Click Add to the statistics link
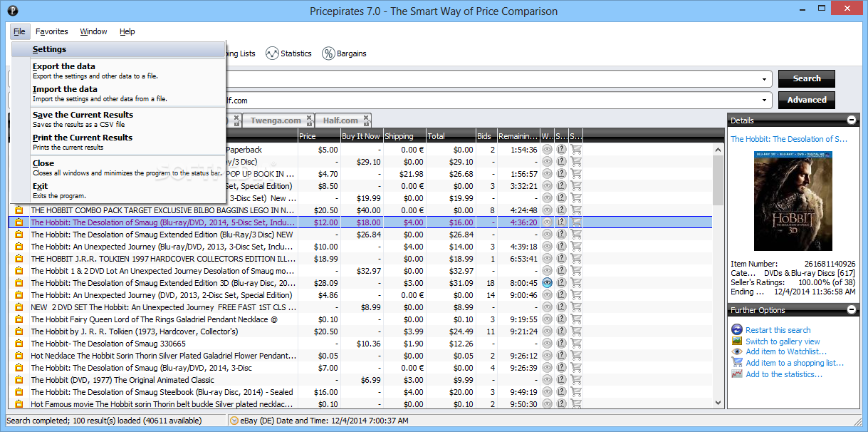868x432 pixels. (x=784, y=374)
